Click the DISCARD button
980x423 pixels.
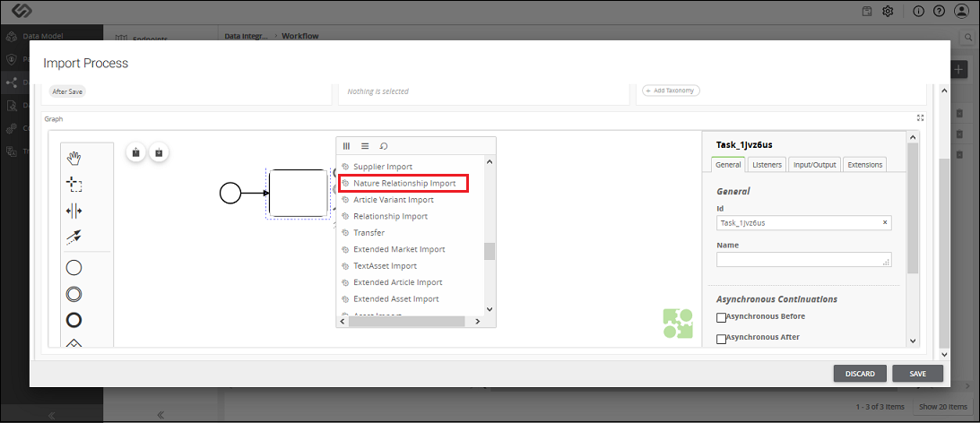[x=860, y=374]
